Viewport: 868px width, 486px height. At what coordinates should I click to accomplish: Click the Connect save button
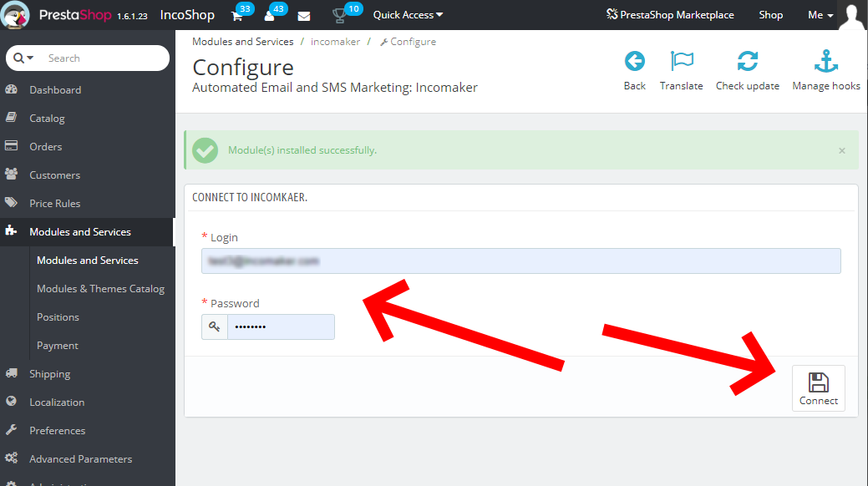pyautogui.click(x=818, y=388)
